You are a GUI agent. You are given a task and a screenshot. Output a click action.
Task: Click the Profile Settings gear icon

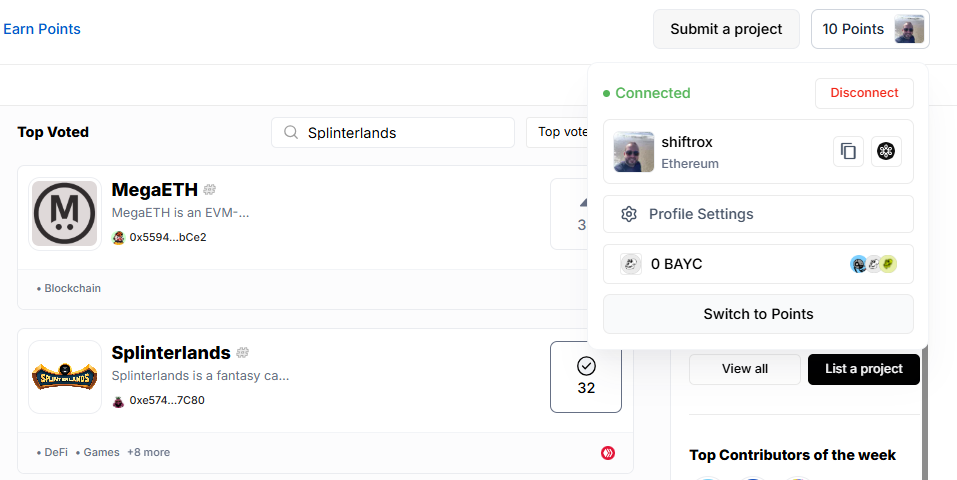pos(629,214)
